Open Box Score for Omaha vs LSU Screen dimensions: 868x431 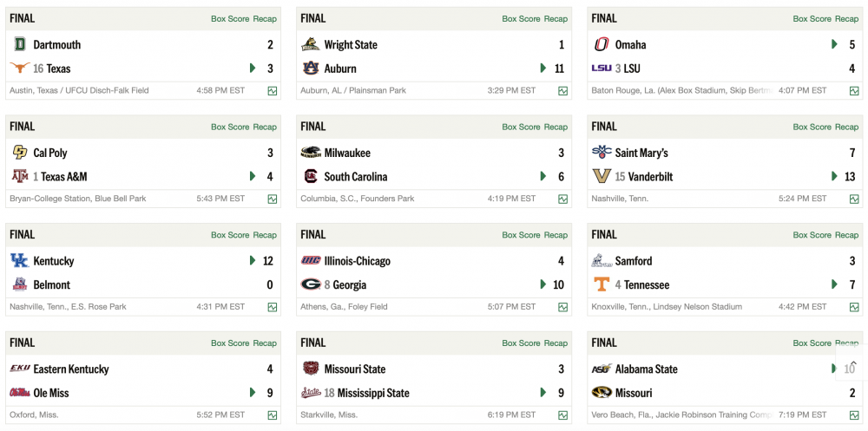(x=812, y=19)
